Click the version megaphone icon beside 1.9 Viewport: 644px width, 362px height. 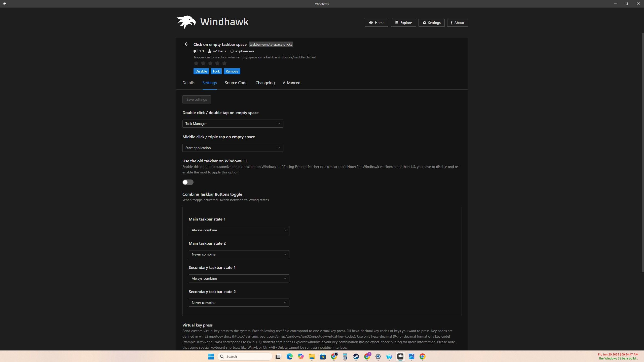pos(196,51)
